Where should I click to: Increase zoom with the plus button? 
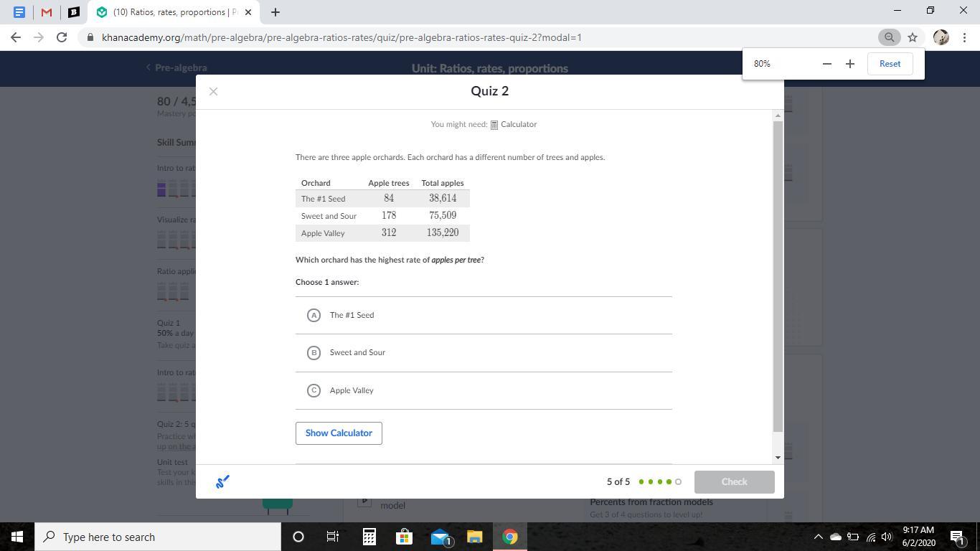pos(850,64)
